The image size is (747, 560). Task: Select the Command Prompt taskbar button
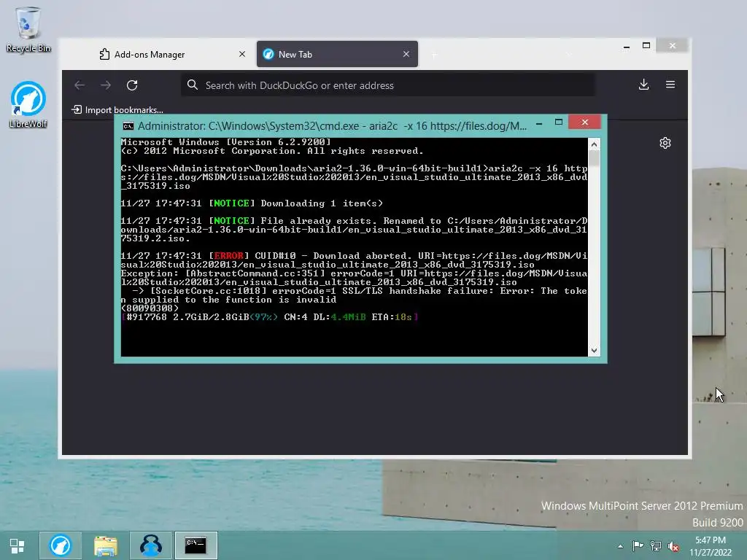196,545
